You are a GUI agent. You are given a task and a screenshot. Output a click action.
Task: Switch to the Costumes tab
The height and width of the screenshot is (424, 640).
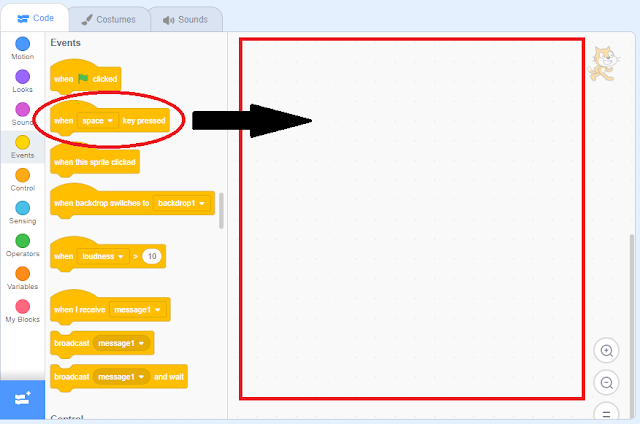(109, 20)
